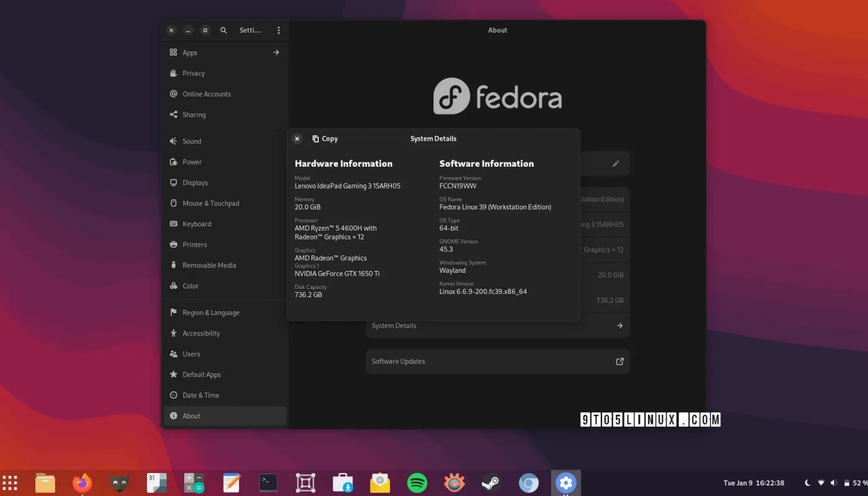
Task: Open the Terminal from the dock
Action: (x=268, y=482)
